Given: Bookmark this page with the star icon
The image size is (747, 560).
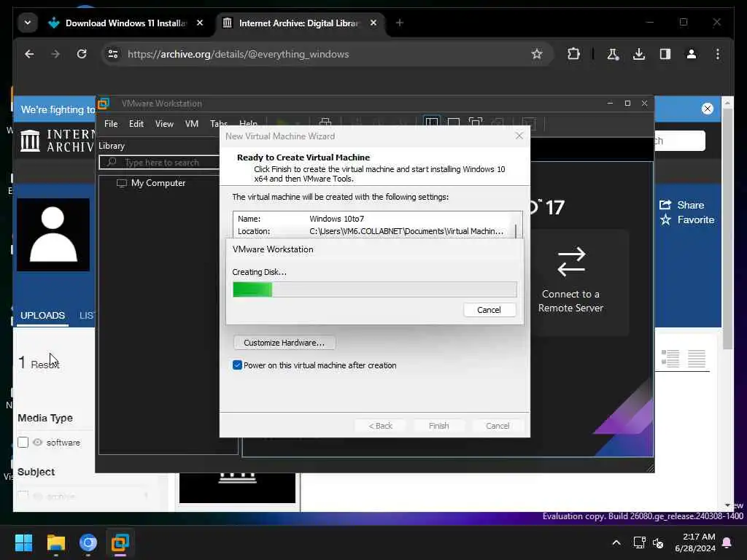Looking at the screenshot, I should point(537,54).
